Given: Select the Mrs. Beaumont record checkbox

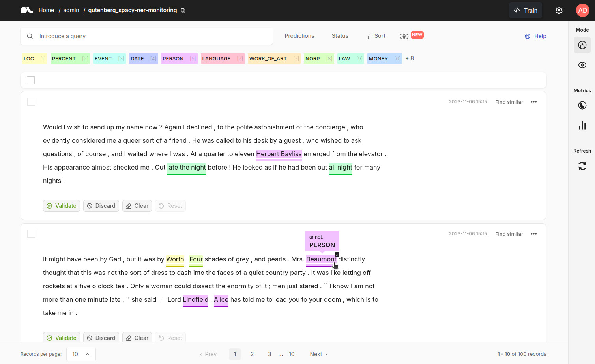Looking at the screenshot, I should point(31,234).
